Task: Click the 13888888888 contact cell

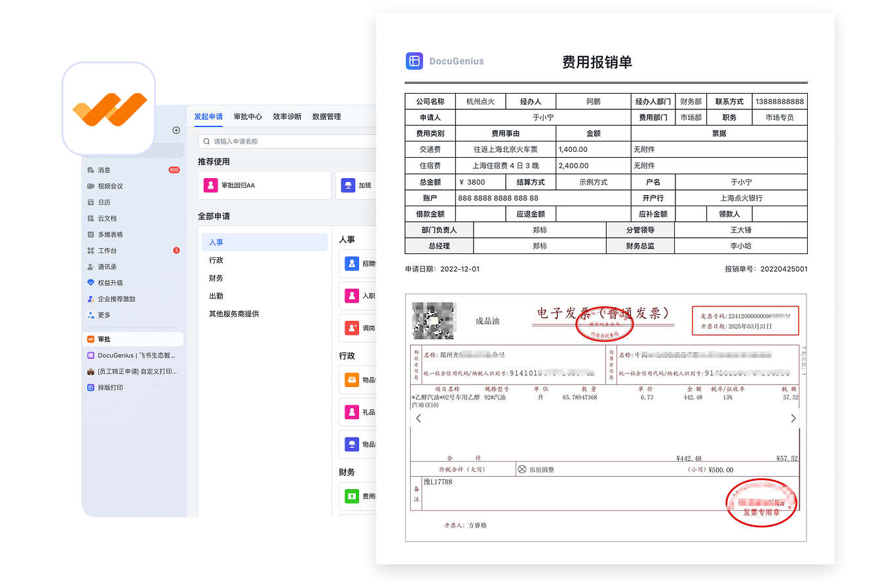Action: click(780, 101)
